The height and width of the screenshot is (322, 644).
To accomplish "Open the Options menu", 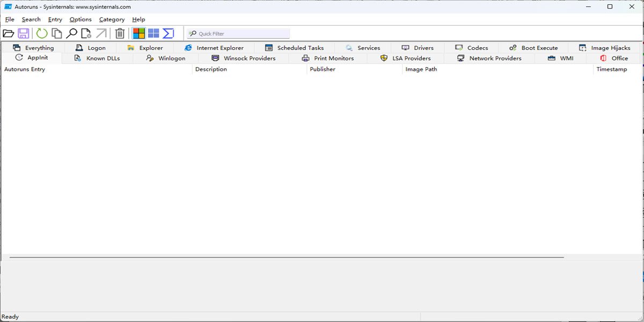I will coord(80,19).
